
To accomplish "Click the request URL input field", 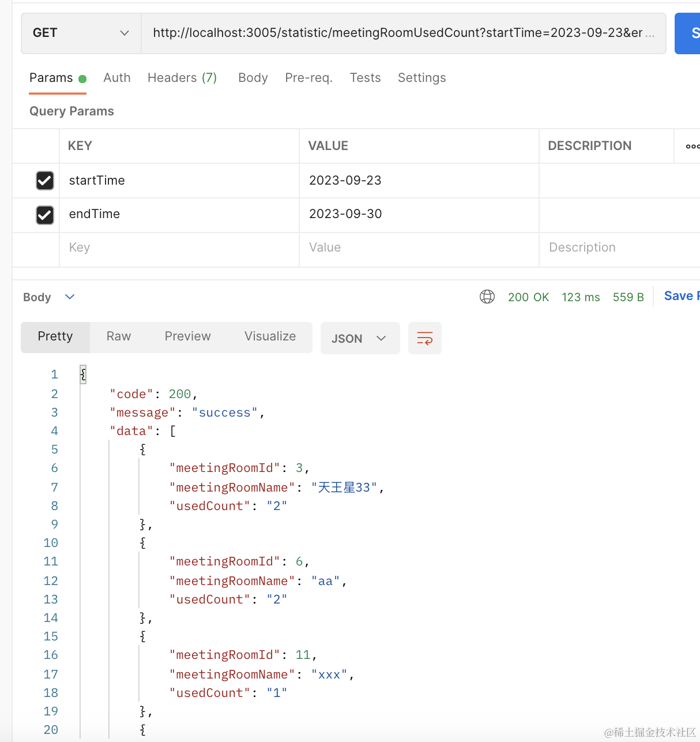I will [403, 33].
